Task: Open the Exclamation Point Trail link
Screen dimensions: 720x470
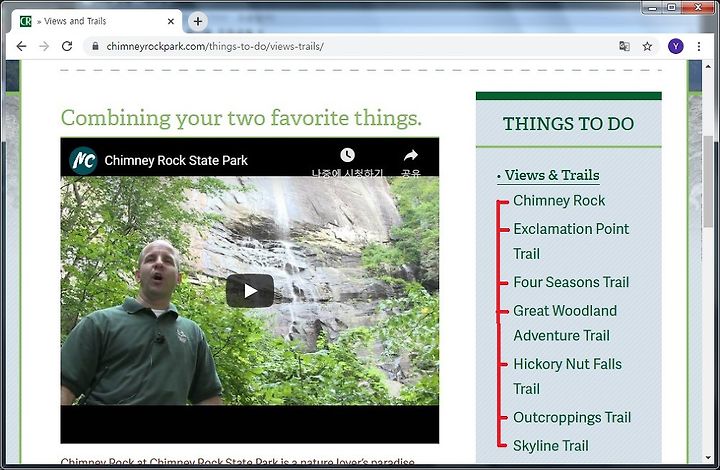Action: (x=571, y=241)
